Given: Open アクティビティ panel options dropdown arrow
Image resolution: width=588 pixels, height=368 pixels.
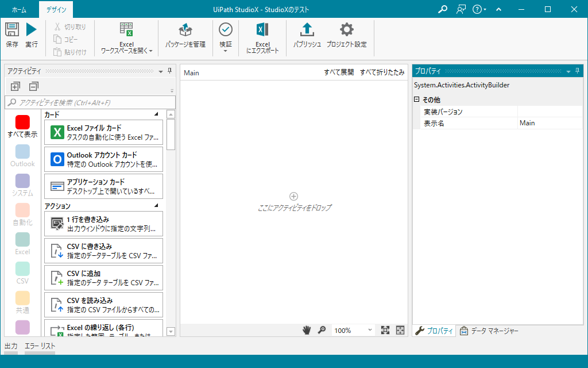Looking at the screenshot, I should [x=161, y=71].
